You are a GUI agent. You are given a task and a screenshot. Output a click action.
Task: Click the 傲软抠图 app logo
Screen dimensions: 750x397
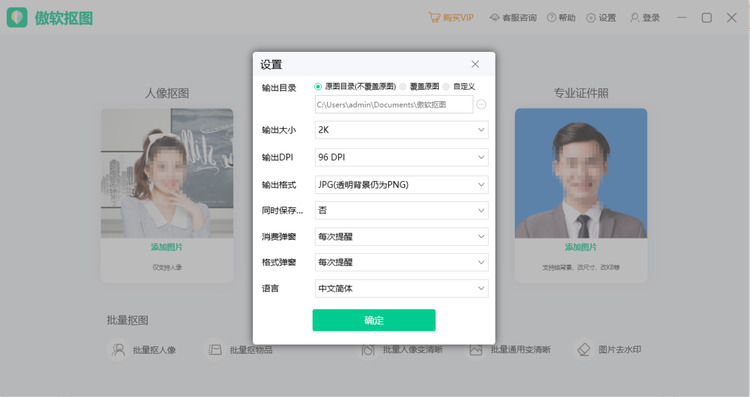(17, 18)
